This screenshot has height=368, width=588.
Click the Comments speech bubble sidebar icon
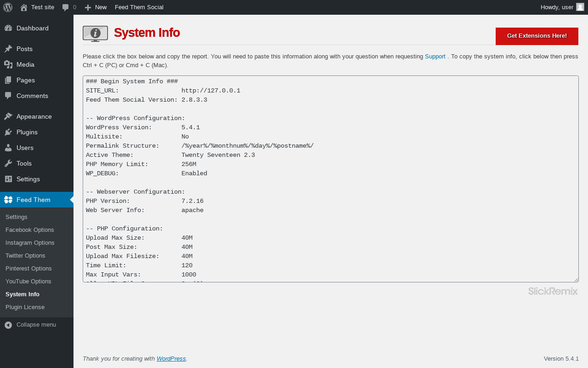pyautogui.click(x=8, y=96)
